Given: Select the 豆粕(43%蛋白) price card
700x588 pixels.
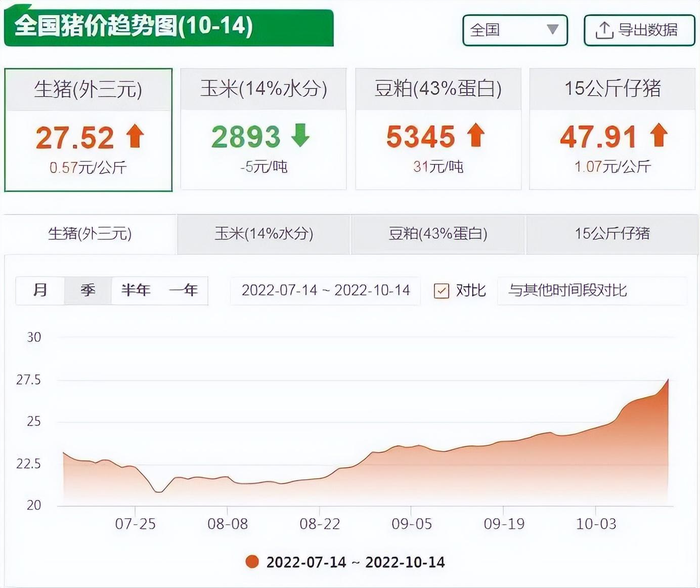Looking at the screenshot, I should point(438,129).
